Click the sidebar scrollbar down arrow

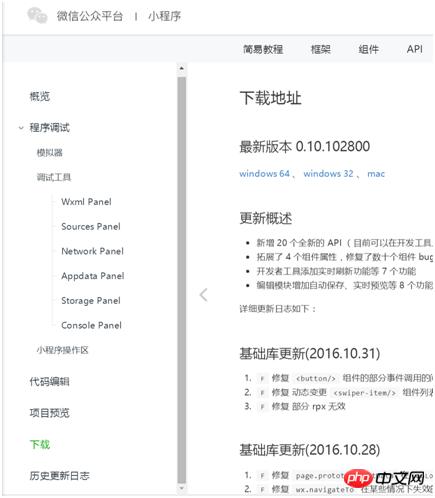[182, 488]
